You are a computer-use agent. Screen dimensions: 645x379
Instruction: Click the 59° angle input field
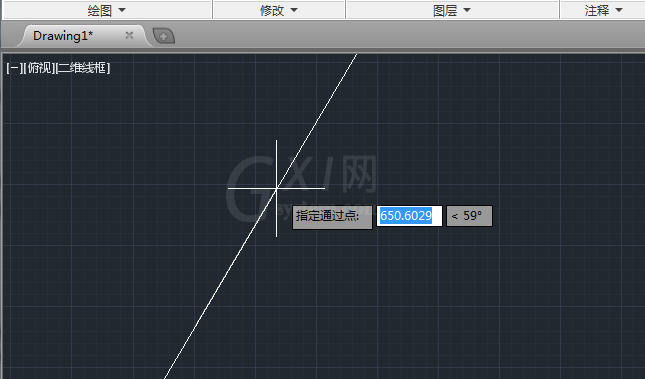tap(469, 216)
